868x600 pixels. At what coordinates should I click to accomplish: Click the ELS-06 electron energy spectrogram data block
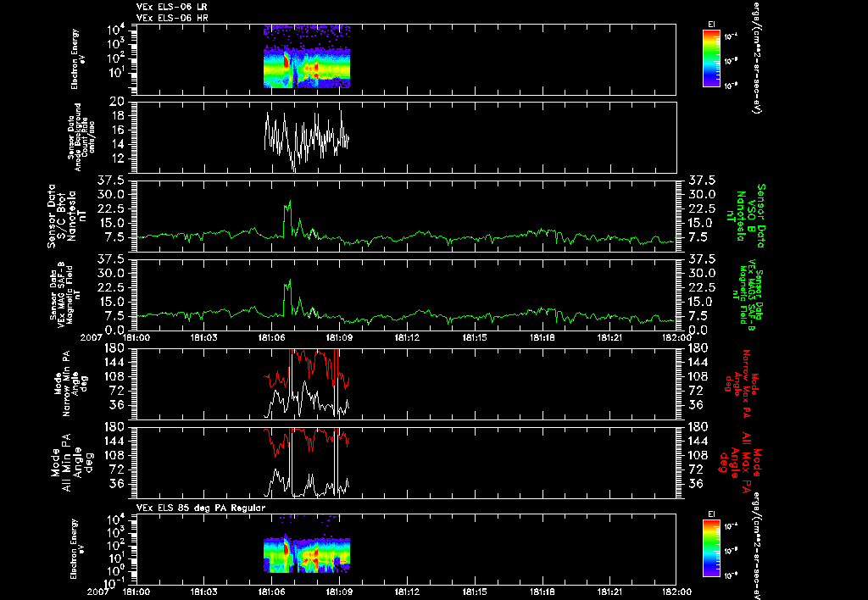[x=307, y=57]
